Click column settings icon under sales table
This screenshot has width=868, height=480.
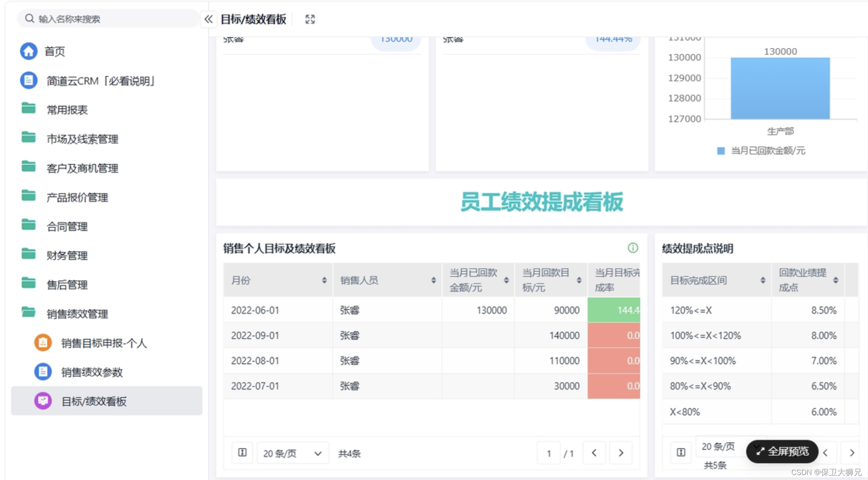(x=242, y=453)
